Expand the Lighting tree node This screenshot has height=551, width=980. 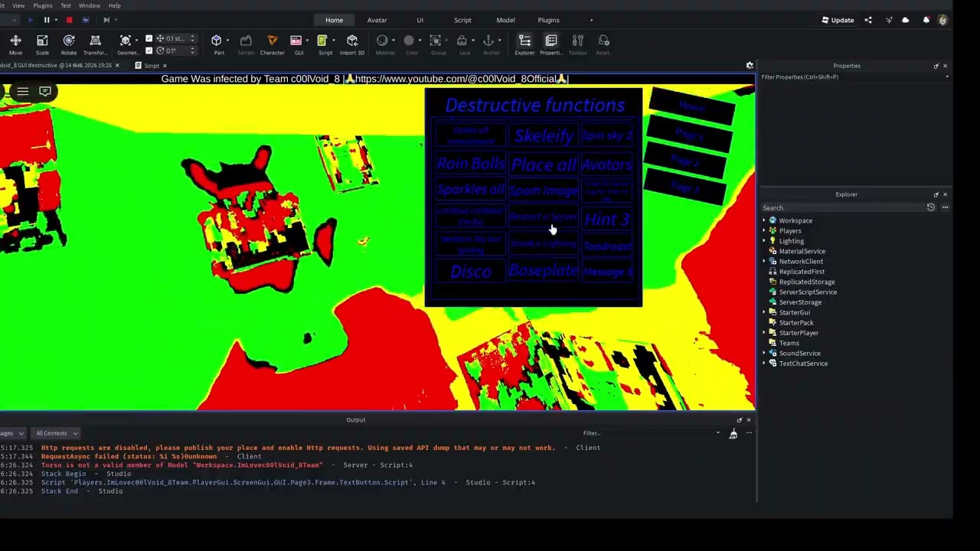point(764,241)
